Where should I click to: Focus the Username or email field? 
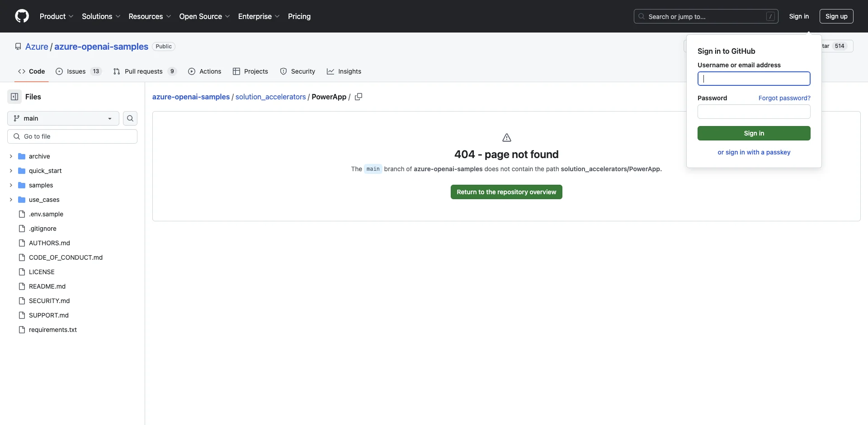pyautogui.click(x=754, y=79)
